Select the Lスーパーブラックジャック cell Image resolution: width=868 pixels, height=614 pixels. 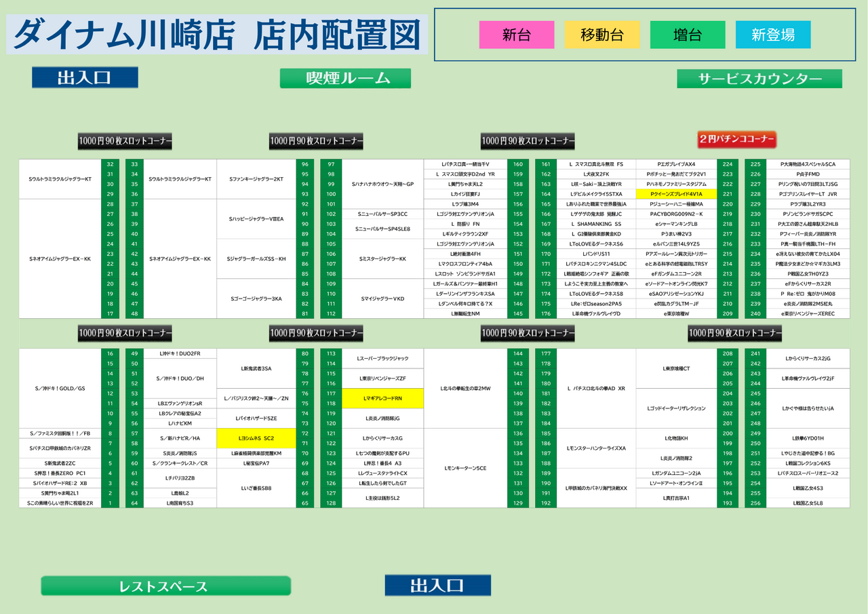point(382,358)
